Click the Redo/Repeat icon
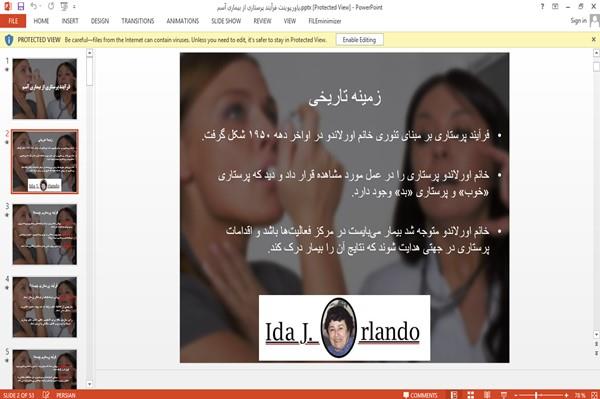The image size is (600, 399). click(x=51, y=7)
